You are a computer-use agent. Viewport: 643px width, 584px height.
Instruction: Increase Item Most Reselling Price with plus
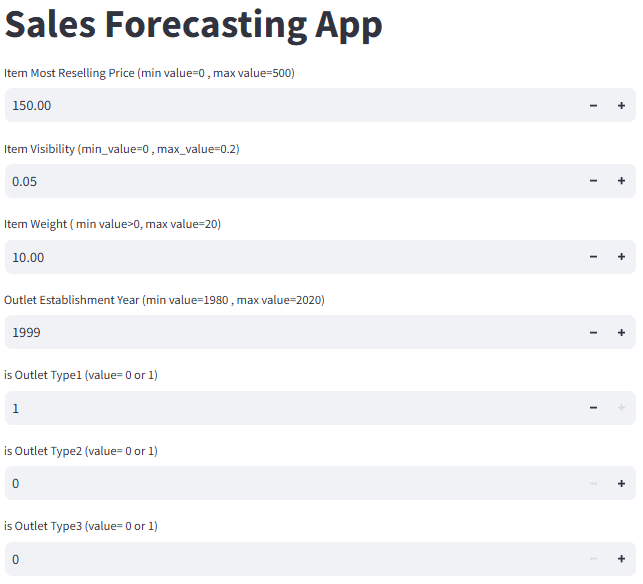(621, 105)
